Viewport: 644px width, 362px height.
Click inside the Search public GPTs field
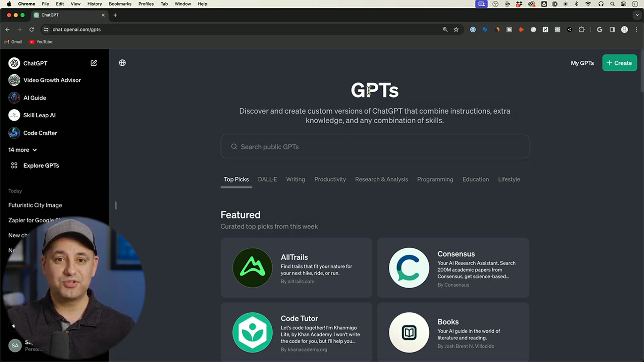pos(335,147)
